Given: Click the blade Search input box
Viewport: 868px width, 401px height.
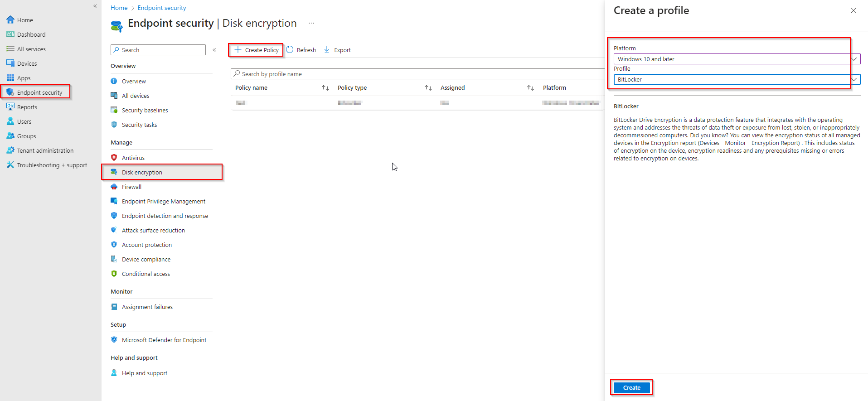Looking at the screenshot, I should tap(158, 50).
